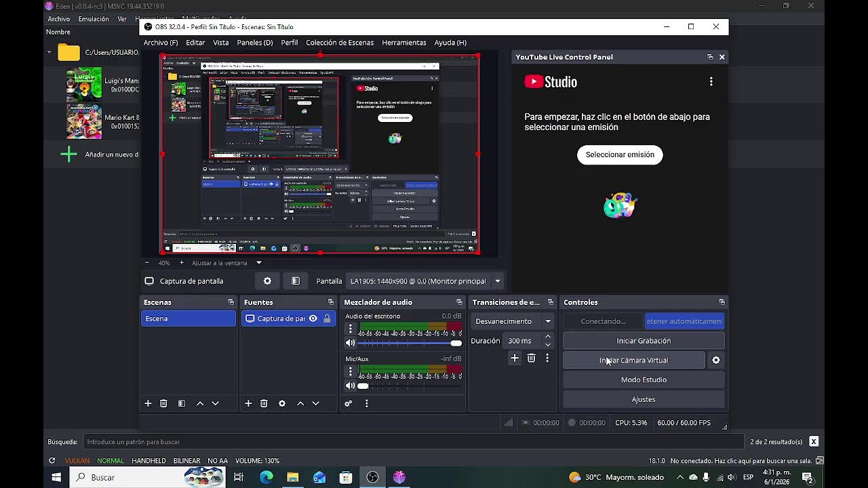Open OBS Studio from Windows taskbar
The height and width of the screenshot is (488, 868).
[x=372, y=477]
